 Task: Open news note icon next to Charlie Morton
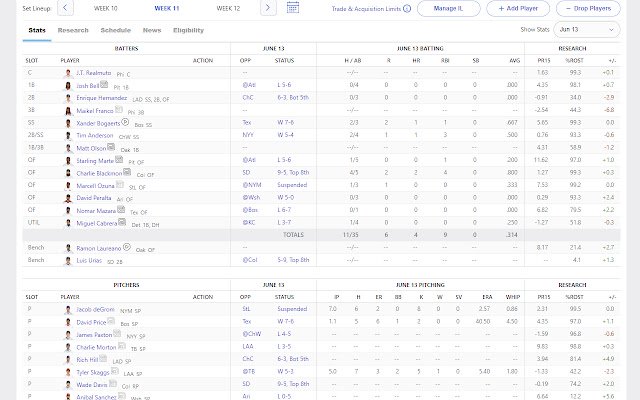121,347
